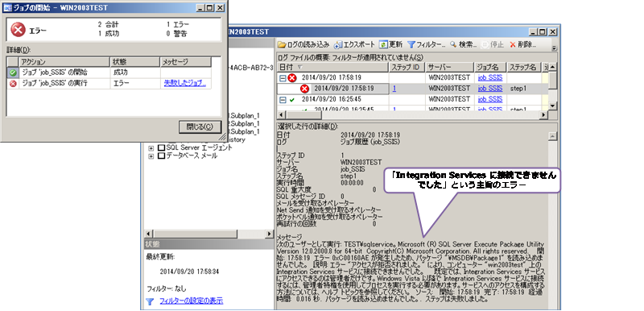Click the 最終更新 timestamp 2014/09/20 17:58:34
Screen dimensions: 644x311
[189, 272]
